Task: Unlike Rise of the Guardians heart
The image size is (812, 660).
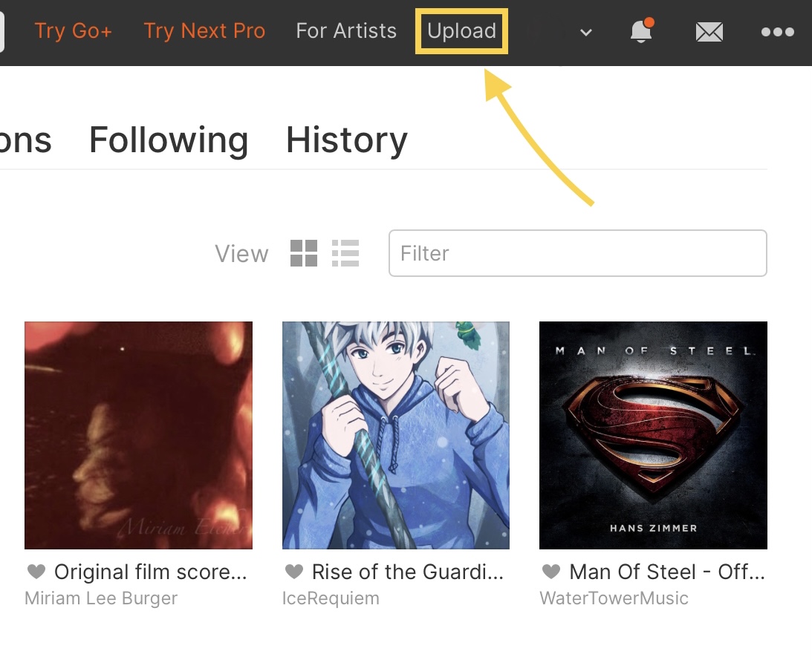Action: point(293,572)
